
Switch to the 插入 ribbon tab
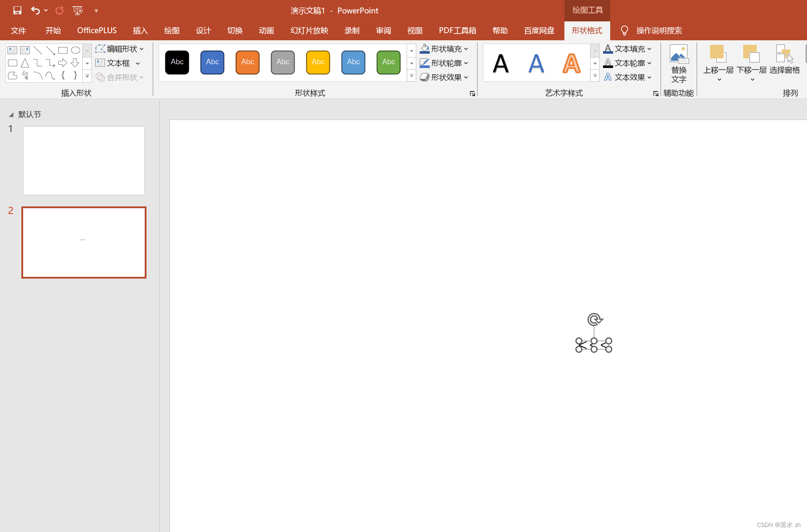140,31
